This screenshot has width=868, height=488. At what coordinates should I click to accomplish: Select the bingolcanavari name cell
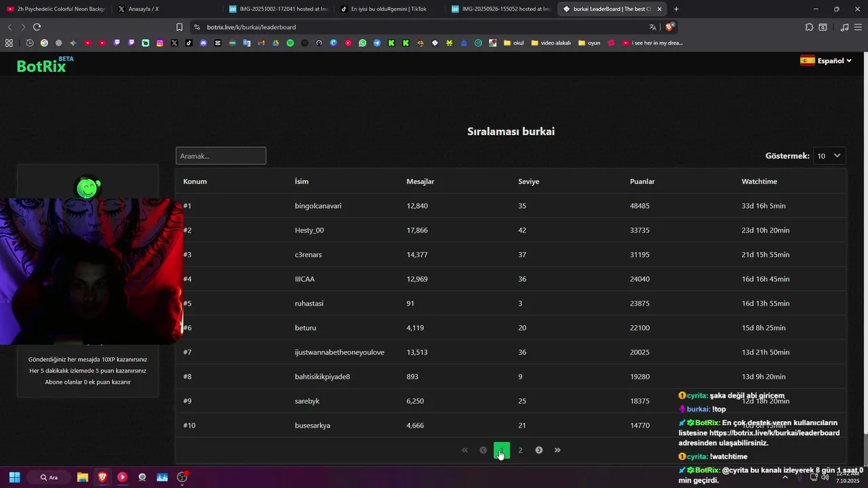(318, 205)
